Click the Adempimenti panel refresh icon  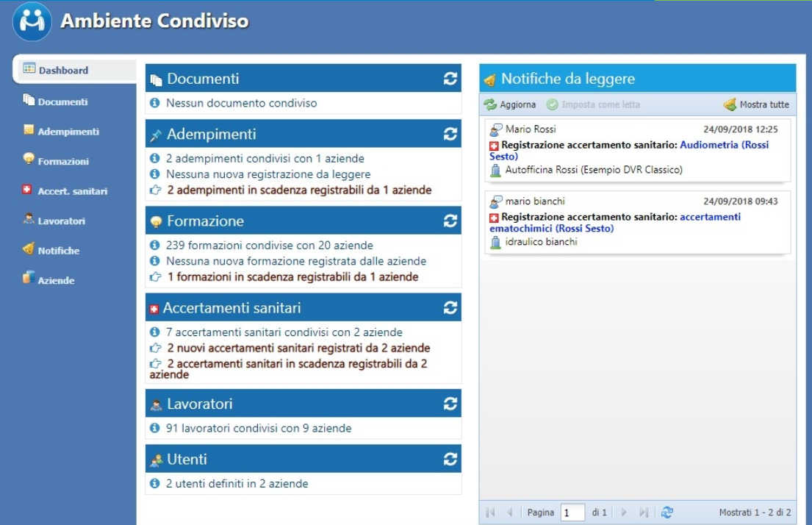coord(450,134)
